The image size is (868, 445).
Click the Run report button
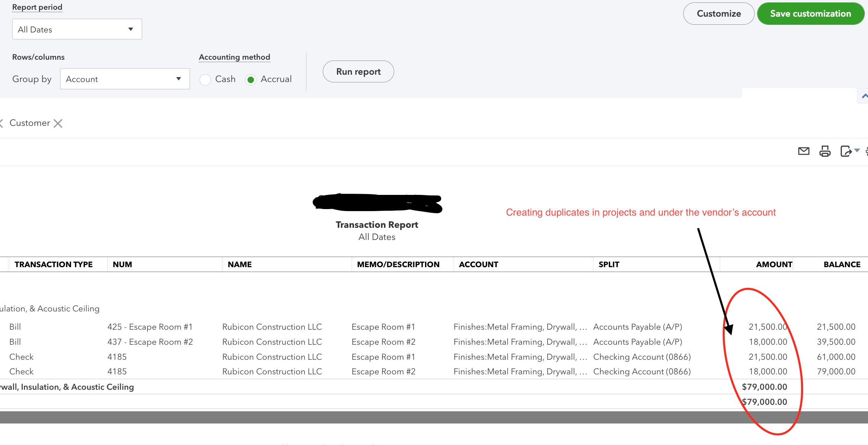click(x=358, y=71)
